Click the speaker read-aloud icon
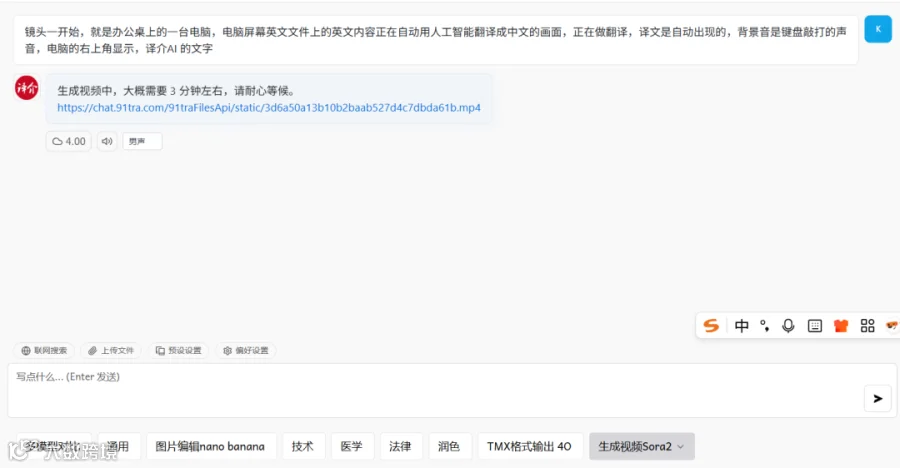Image resolution: width=900 pixels, height=468 pixels. coord(107,141)
